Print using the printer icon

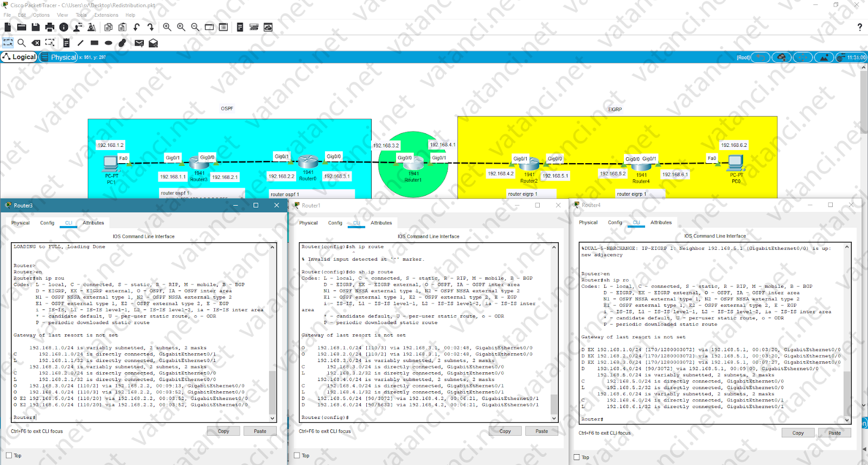(50, 27)
